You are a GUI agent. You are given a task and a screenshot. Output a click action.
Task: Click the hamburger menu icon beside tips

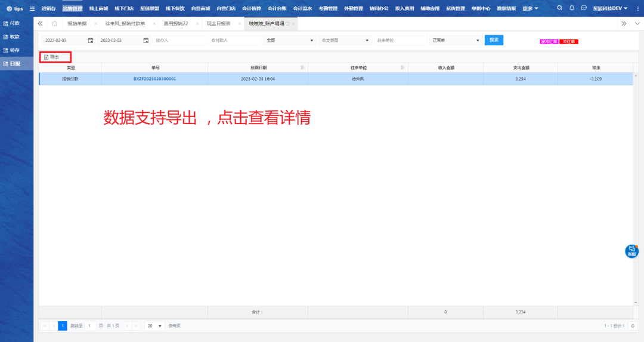32,9
